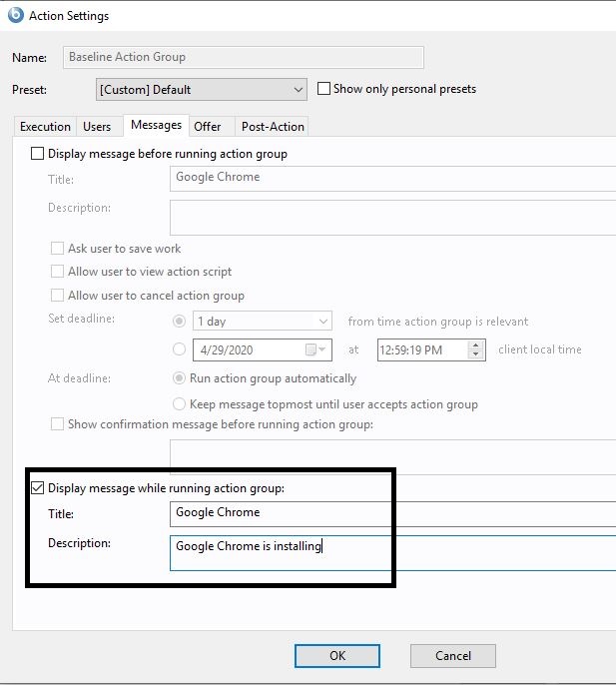
Task: Click the 'Set deadline:' label
Action: click(x=81, y=319)
